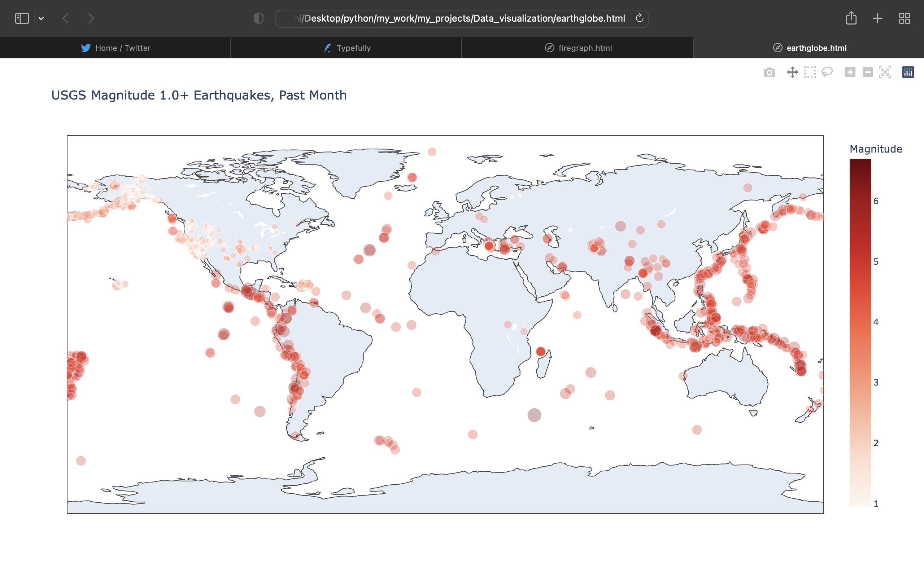
Task: Show the tab overview grid
Action: pos(904,18)
